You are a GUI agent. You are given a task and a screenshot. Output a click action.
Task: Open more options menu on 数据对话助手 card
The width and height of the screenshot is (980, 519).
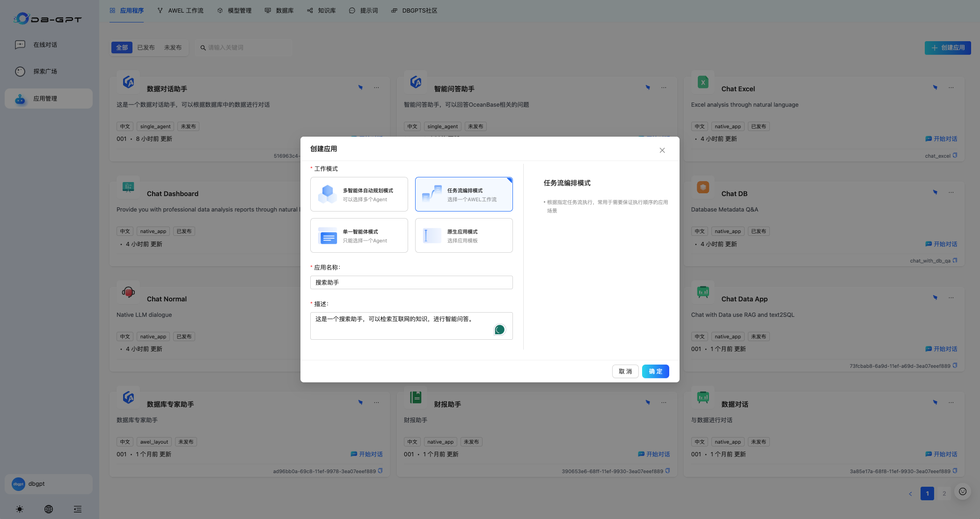377,87
